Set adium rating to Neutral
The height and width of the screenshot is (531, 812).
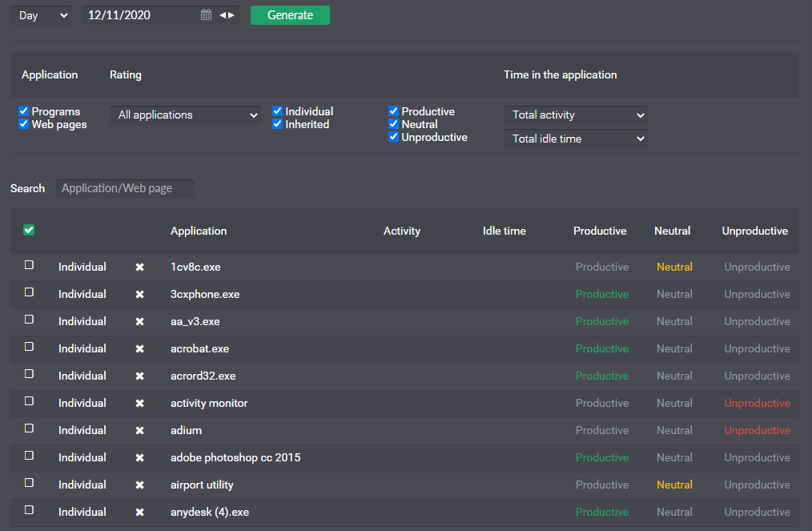pos(674,431)
